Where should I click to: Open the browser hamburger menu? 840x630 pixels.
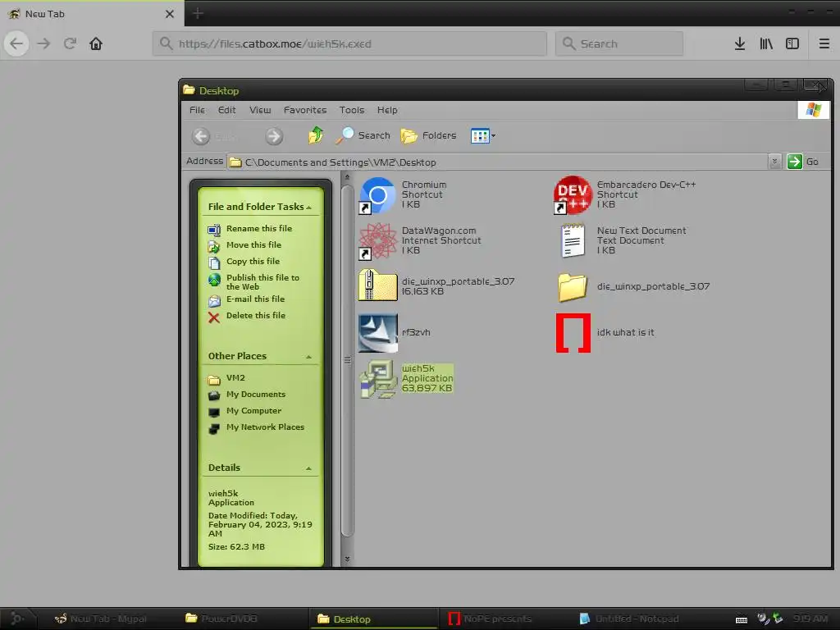pyautogui.click(x=824, y=43)
